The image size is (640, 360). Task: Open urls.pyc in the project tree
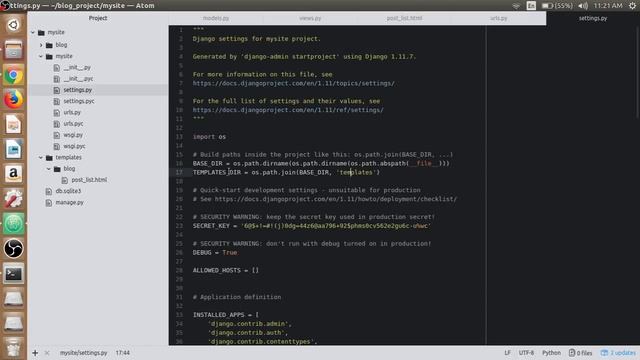(73, 124)
